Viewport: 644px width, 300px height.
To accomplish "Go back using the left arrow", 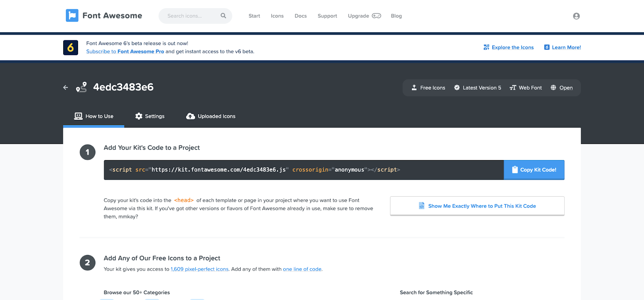I will click(66, 87).
